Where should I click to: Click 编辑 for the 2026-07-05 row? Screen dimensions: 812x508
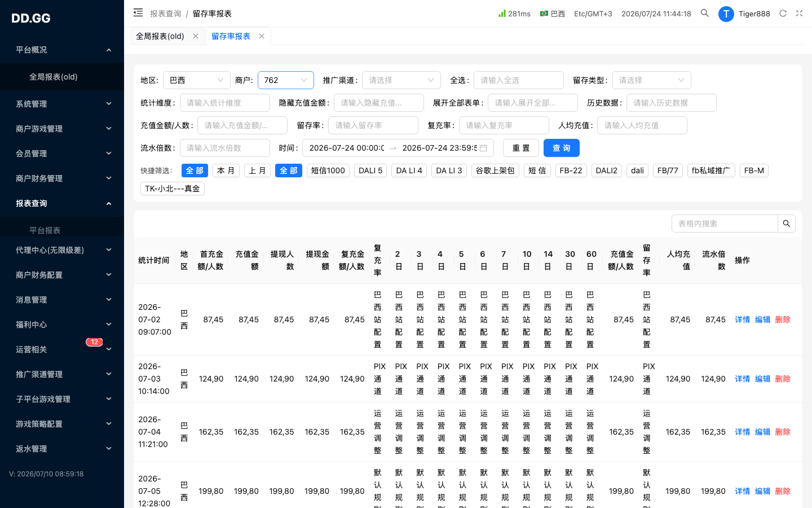763,491
